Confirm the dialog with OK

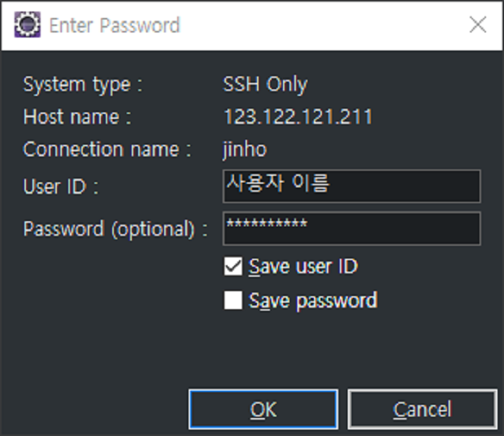[264, 409]
